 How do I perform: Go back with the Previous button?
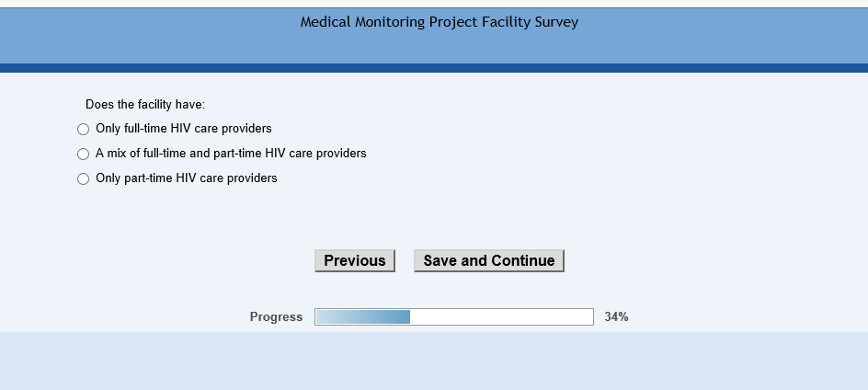tap(355, 261)
